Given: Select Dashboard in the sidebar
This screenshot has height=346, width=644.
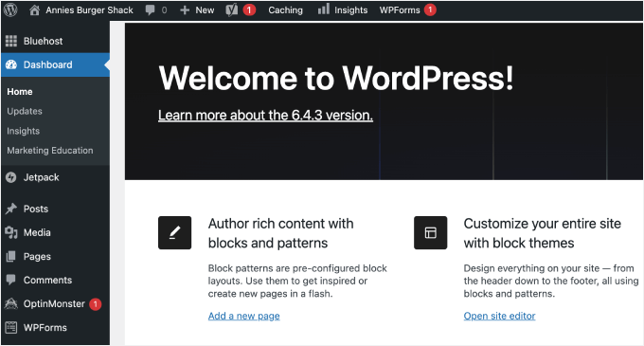Looking at the screenshot, I should [x=47, y=64].
